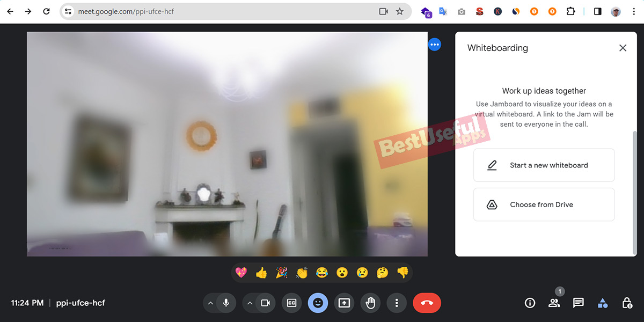This screenshot has width=644, height=322.
Task: Close the Whiteboarding panel
Action: coord(623,48)
